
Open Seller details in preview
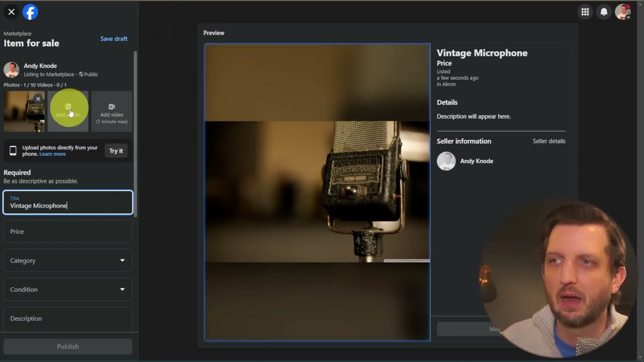[x=549, y=141]
